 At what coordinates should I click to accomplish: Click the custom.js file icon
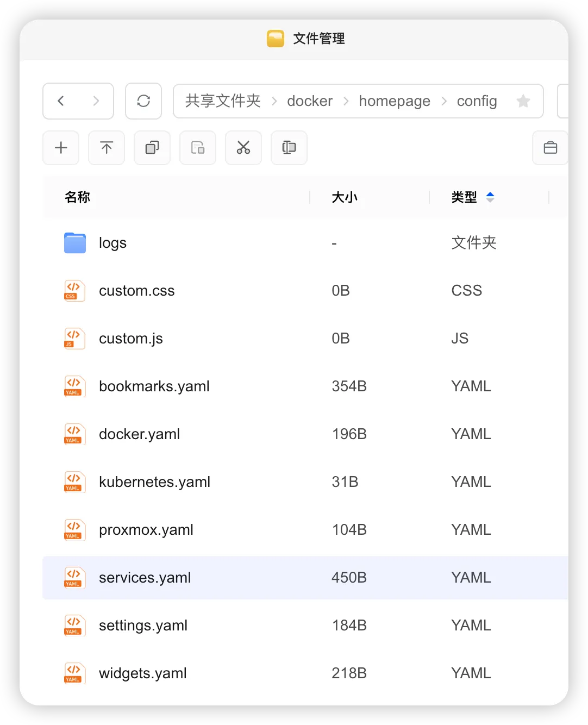click(x=74, y=339)
